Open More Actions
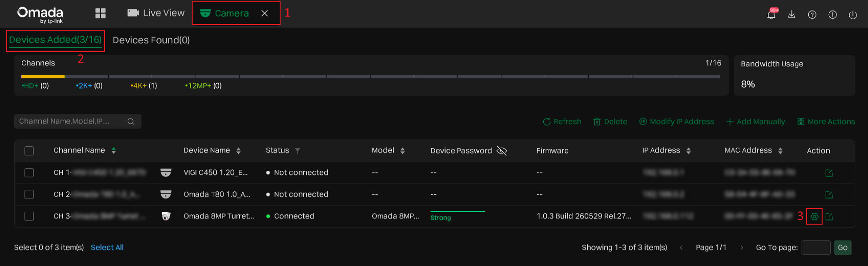The width and height of the screenshot is (868, 266). [826, 122]
